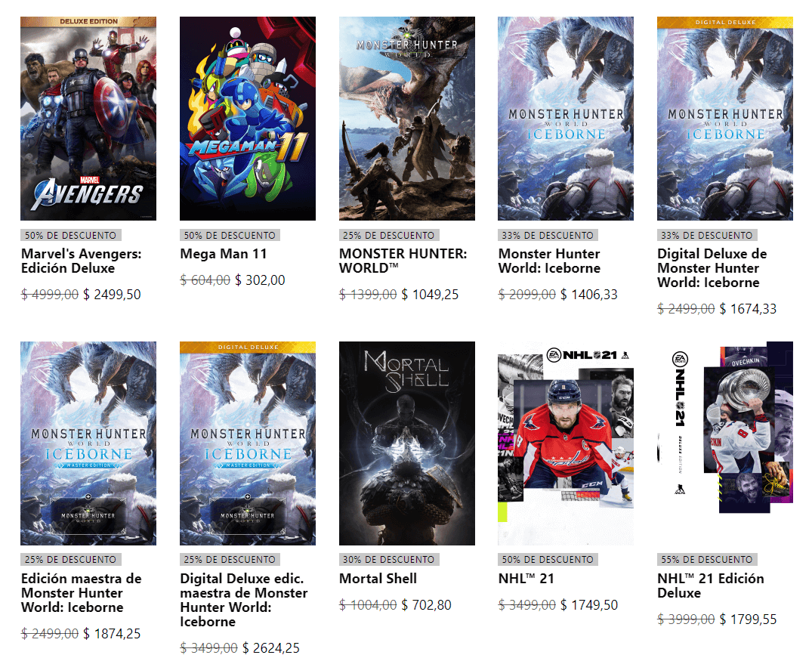The height and width of the screenshot is (655, 812).
Task: Open 'Edición maestra de Monster Hunter World: Iceborne'
Action: tap(82, 593)
